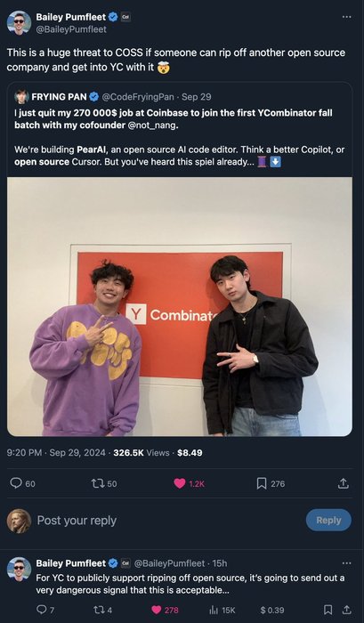Bookmark the main tweet showing 276
364x623 pixels.
[x=271, y=483]
